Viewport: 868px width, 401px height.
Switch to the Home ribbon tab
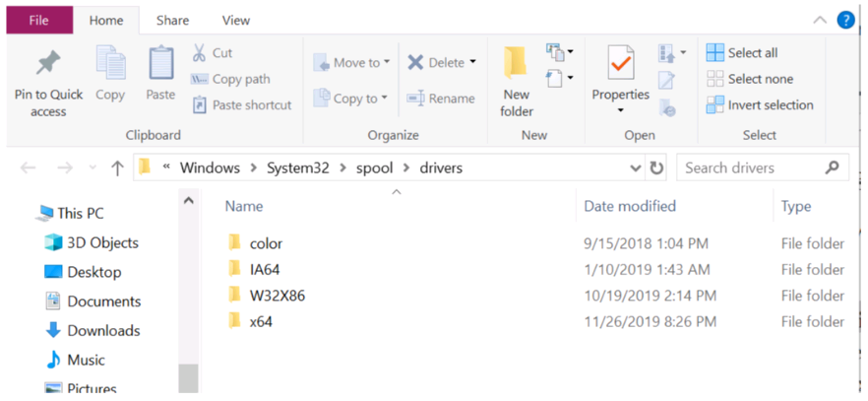(105, 21)
